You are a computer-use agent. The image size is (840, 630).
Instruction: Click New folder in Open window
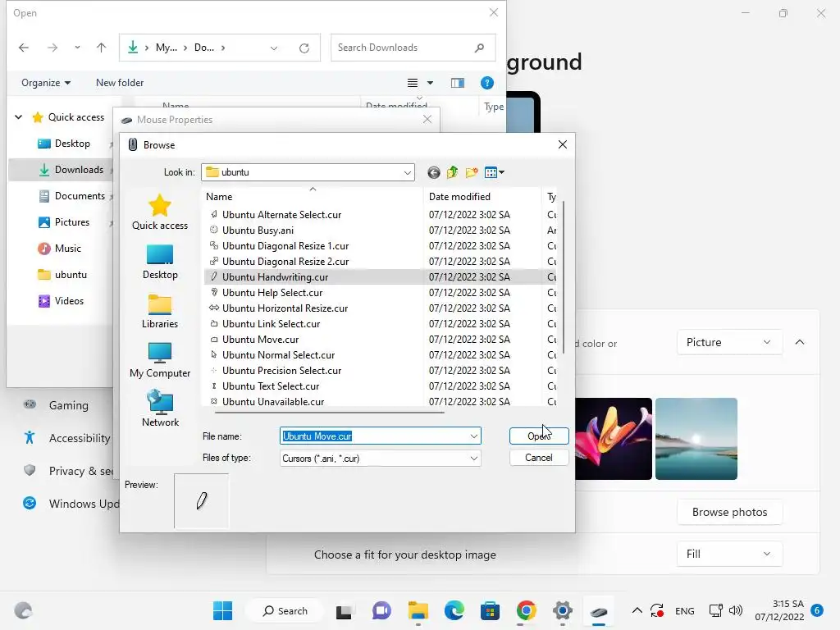pos(120,83)
